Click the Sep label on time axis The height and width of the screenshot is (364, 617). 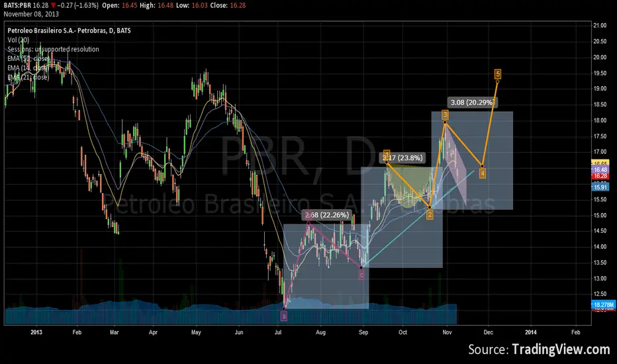[363, 332]
